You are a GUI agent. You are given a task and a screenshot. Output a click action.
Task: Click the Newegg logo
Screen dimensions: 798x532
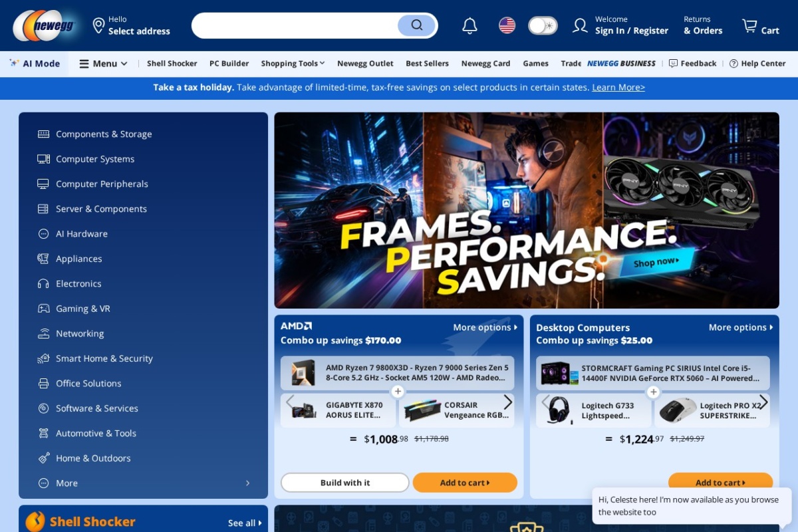click(45, 26)
